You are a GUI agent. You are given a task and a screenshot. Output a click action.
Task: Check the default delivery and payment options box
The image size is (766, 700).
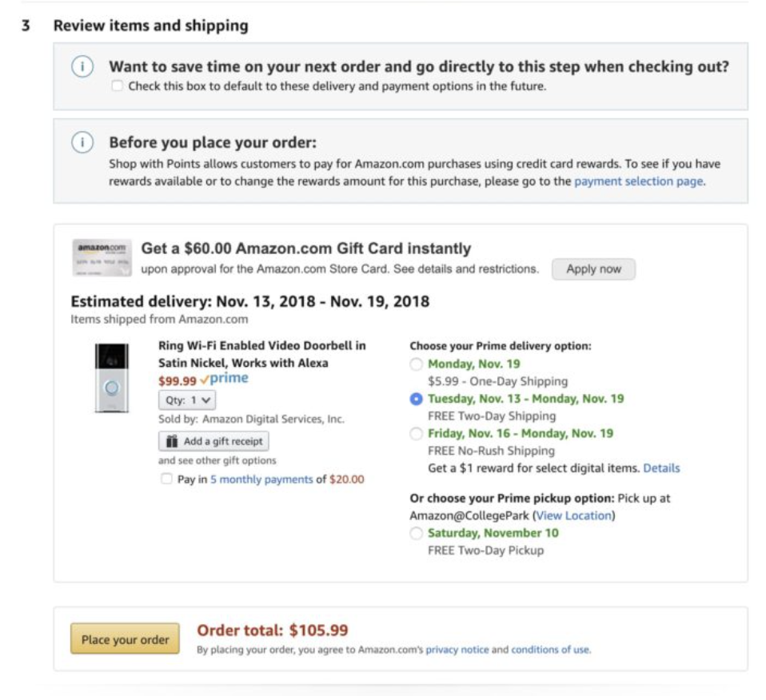pyautogui.click(x=118, y=86)
